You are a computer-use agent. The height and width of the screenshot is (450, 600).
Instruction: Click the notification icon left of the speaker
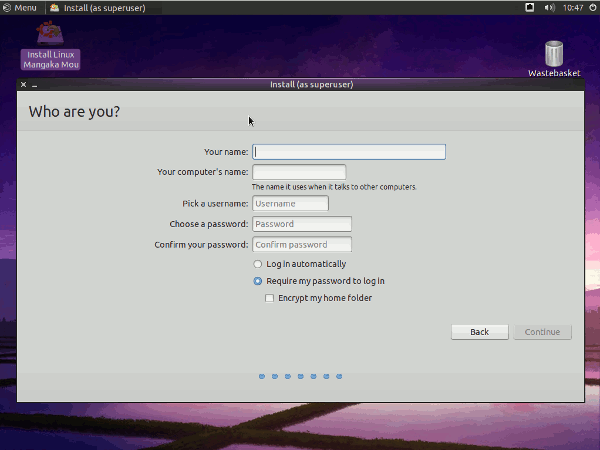(x=529, y=8)
